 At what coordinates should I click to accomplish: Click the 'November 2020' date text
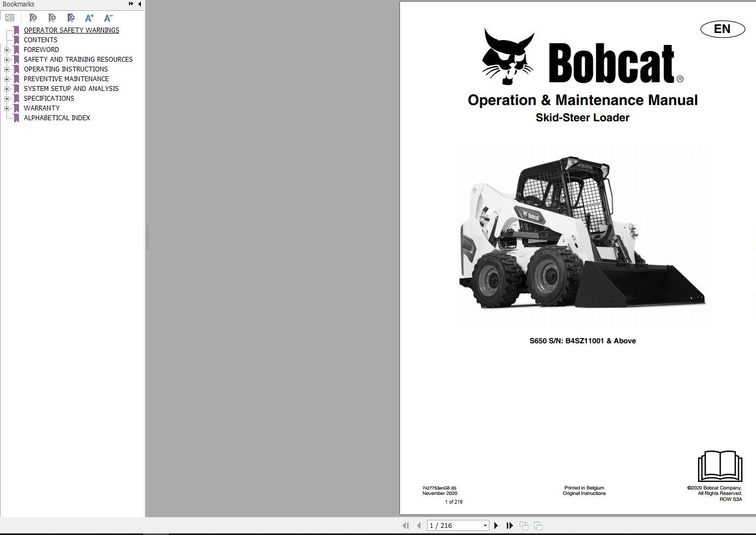point(440,493)
